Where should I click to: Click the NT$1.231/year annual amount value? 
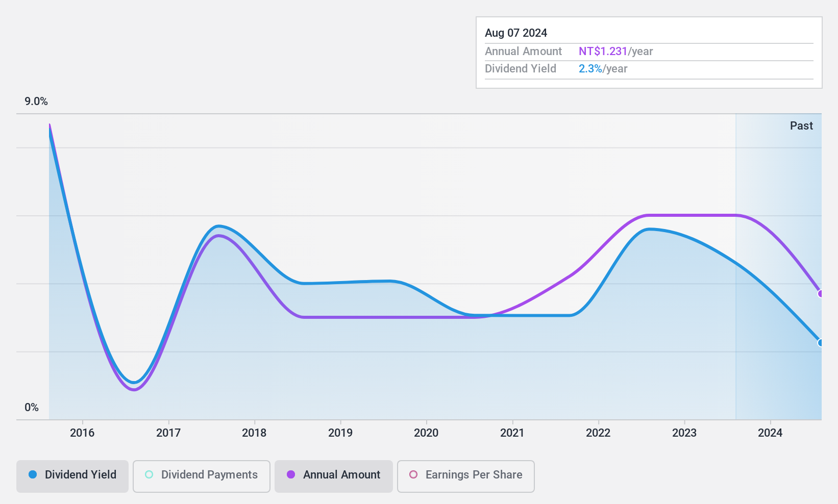tap(615, 52)
